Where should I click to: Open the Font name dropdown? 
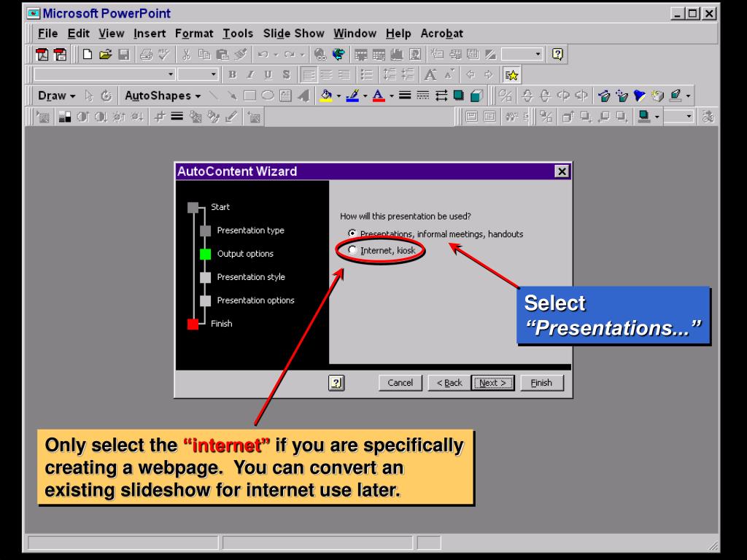tap(171, 75)
